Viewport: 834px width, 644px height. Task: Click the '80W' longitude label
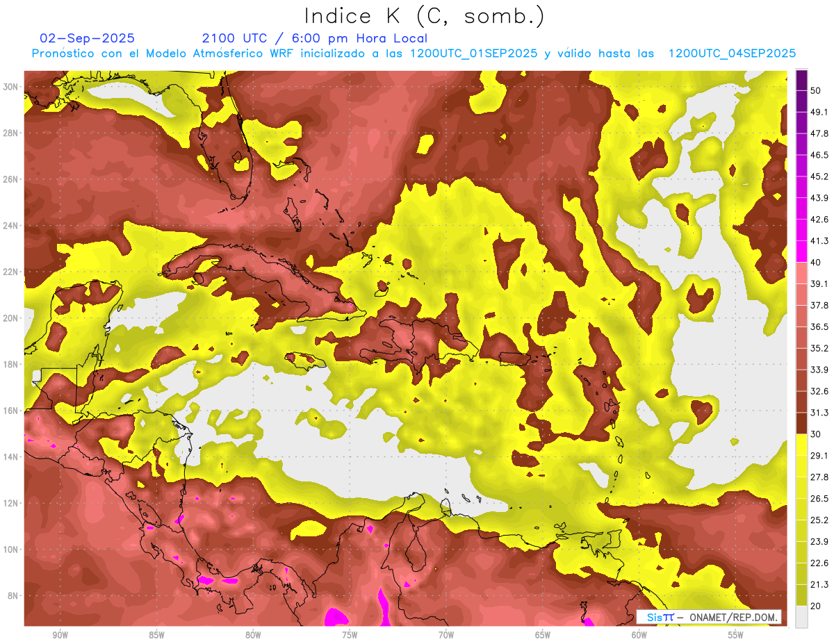tap(253, 635)
